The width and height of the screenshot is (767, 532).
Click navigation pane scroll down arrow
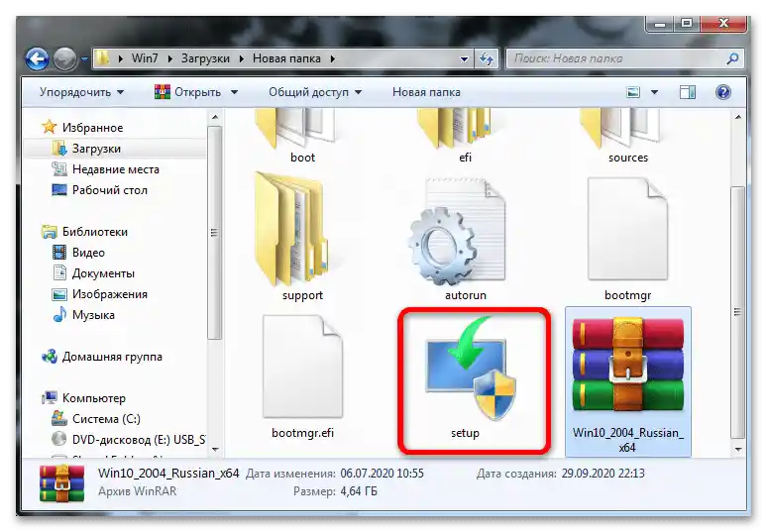tap(215, 449)
